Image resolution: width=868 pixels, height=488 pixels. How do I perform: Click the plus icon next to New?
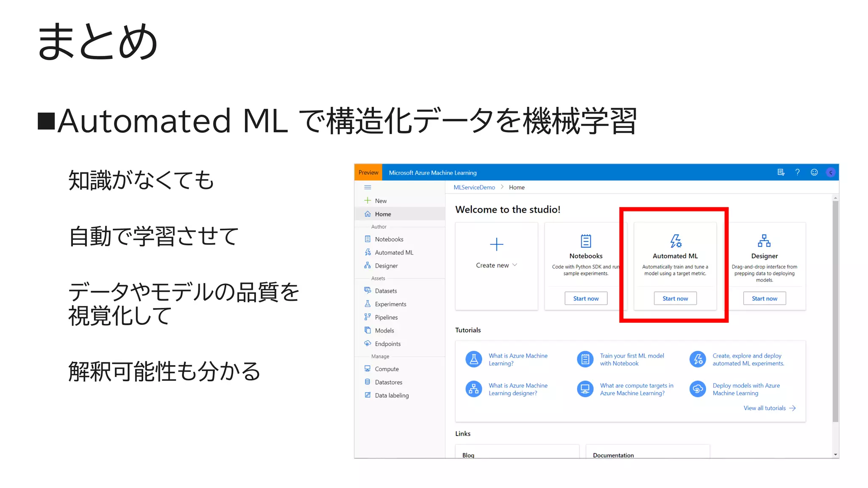point(367,200)
